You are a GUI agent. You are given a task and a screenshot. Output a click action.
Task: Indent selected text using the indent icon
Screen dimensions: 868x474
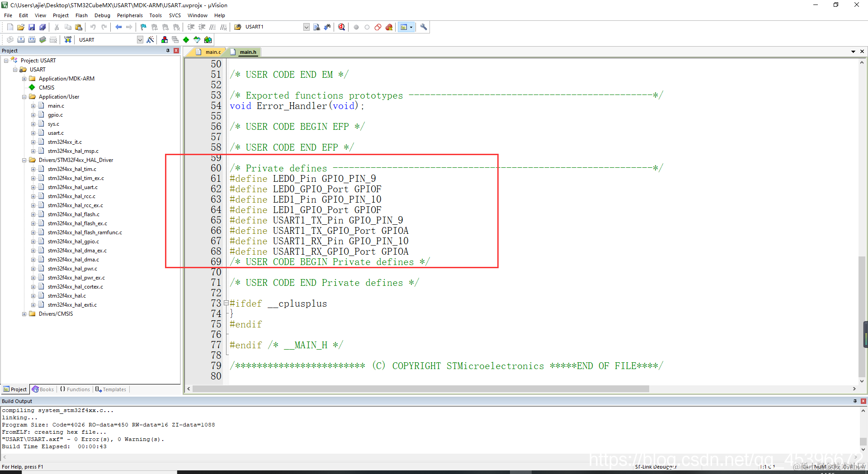[x=191, y=27]
